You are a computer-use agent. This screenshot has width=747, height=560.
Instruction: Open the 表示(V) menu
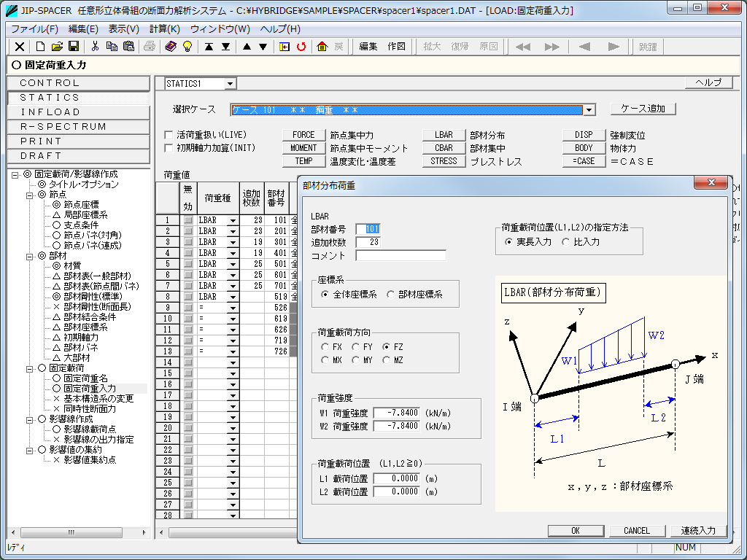coord(123,29)
